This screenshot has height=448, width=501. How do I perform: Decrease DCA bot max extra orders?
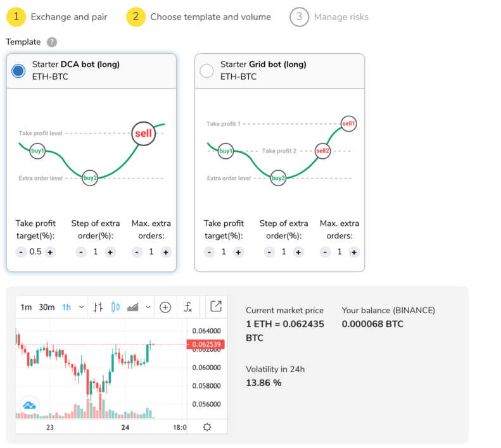tap(137, 252)
